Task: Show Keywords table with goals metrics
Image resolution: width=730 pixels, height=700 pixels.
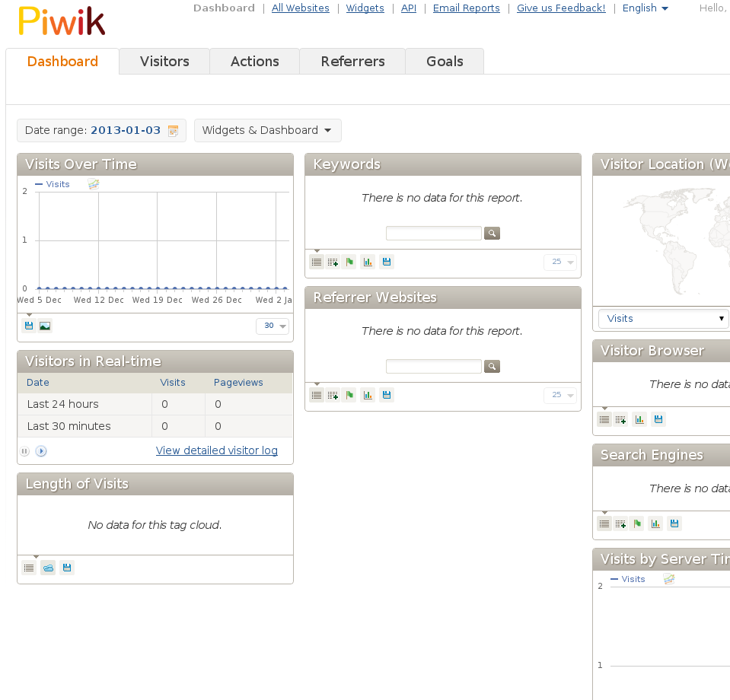Action: 349,262
